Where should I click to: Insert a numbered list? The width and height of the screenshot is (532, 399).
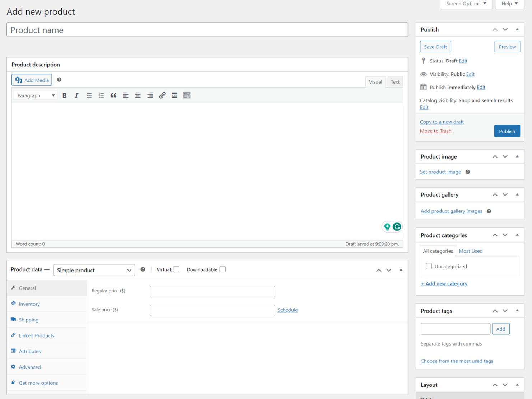click(101, 95)
